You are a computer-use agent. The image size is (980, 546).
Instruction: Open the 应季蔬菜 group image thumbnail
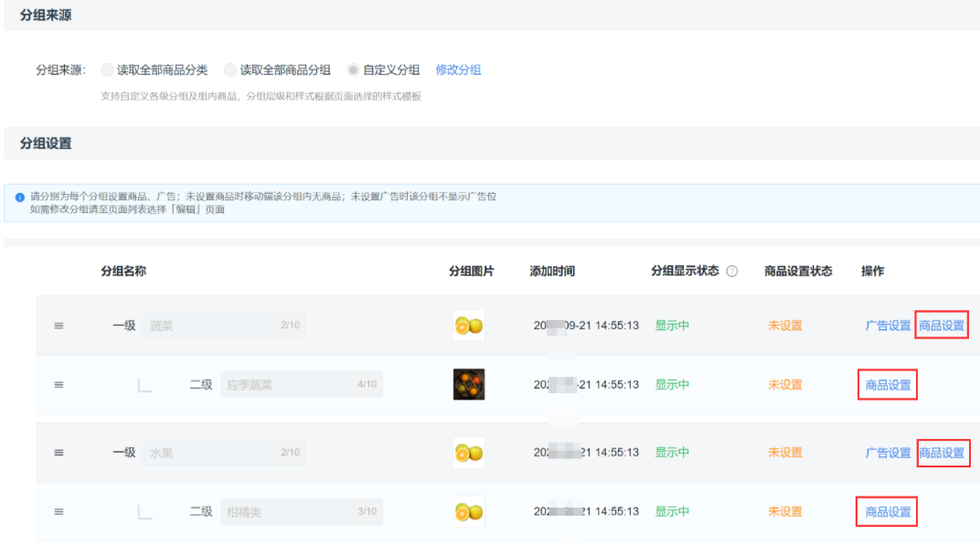469,385
